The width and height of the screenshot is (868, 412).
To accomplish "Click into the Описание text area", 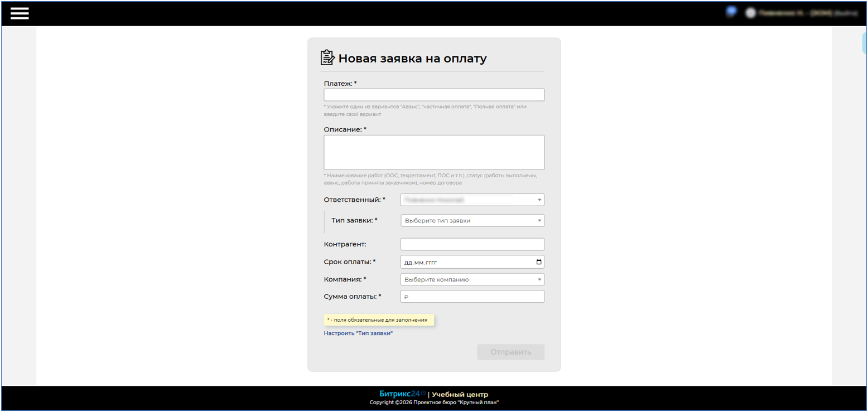I will (x=434, y=152).
